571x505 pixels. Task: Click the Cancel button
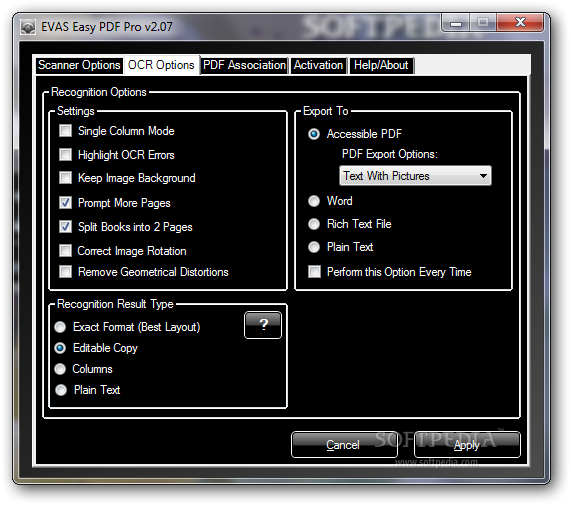pyautogui.click(x=344, y=445)
